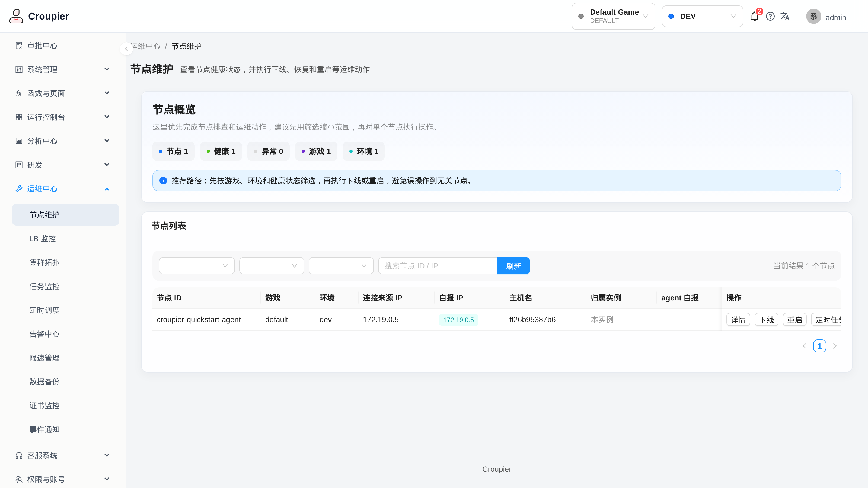Open the first filter dropdown in node list
The image size is (868, 488).
[x=197, y=266]
